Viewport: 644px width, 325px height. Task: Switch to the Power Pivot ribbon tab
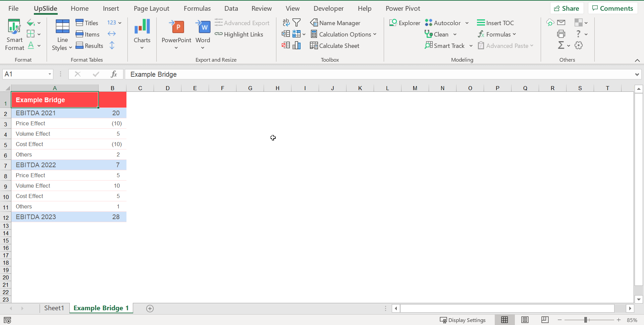point(403,8)
